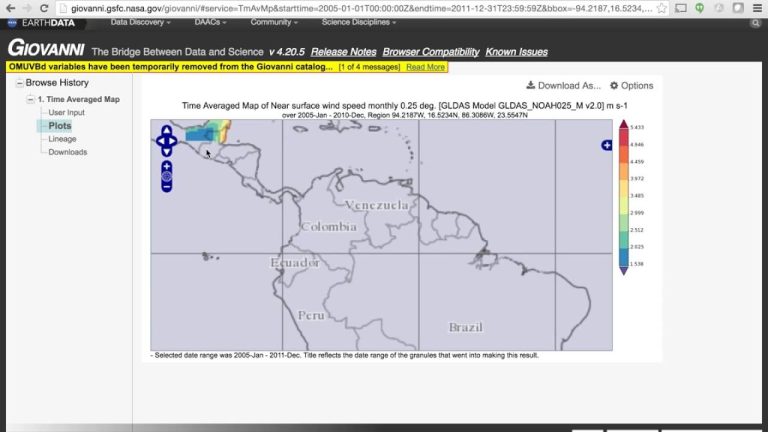The image size is (768, 432).
Task: Click the Time Averaged Map plot title
Action: tap(405, 105)
